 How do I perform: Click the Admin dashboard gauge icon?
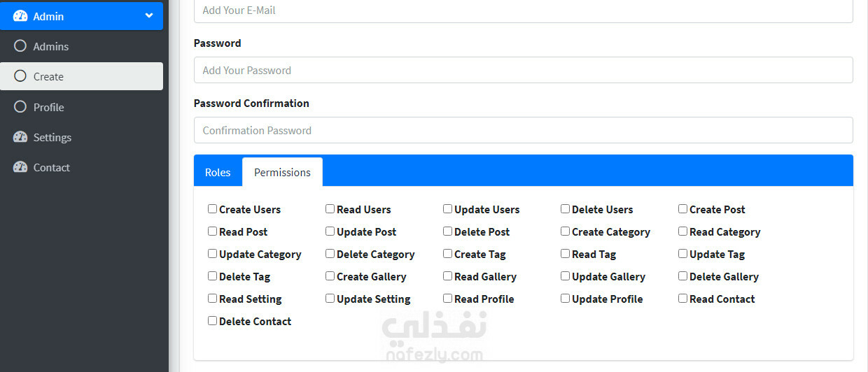[x=20, y=16]
